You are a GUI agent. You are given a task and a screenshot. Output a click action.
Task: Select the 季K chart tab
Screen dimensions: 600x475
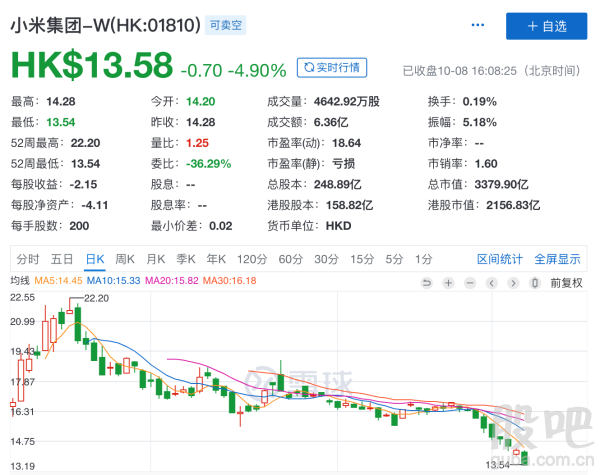(186, 259)
